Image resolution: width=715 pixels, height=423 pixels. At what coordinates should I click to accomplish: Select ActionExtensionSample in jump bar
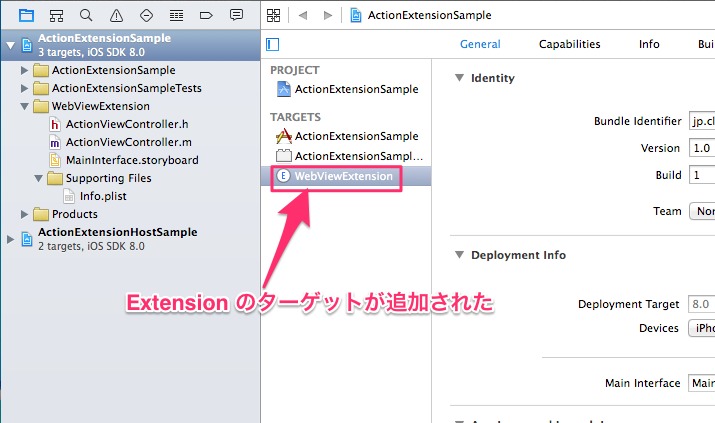[x=430, y=15]
